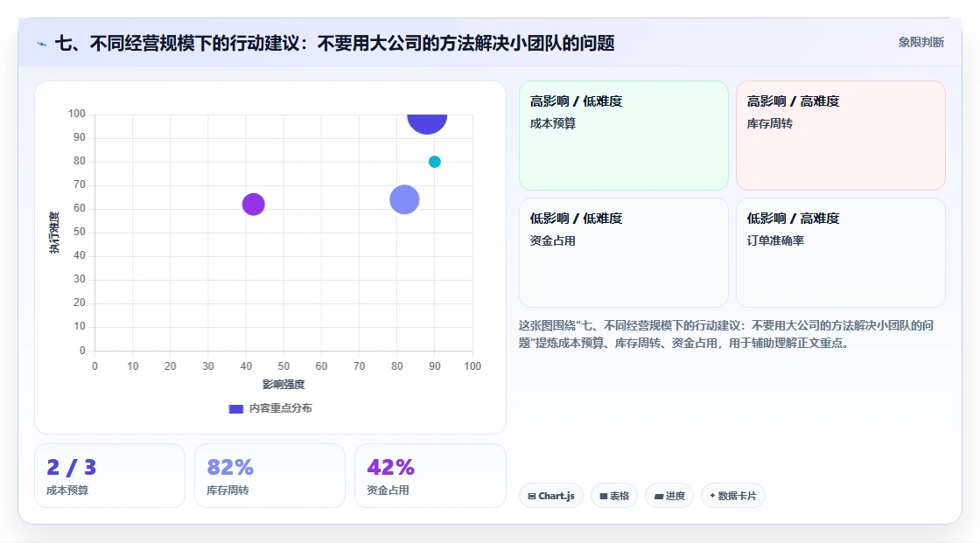
Task: Click the section title starting with 七、不同经营规模
Action: tap(335, 43)
